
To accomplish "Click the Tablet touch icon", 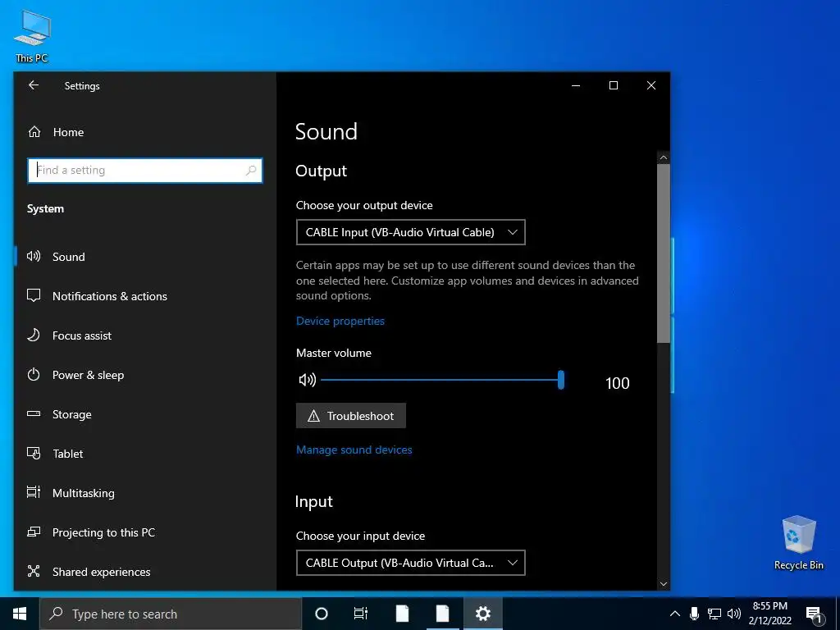I will coord(34,453).
